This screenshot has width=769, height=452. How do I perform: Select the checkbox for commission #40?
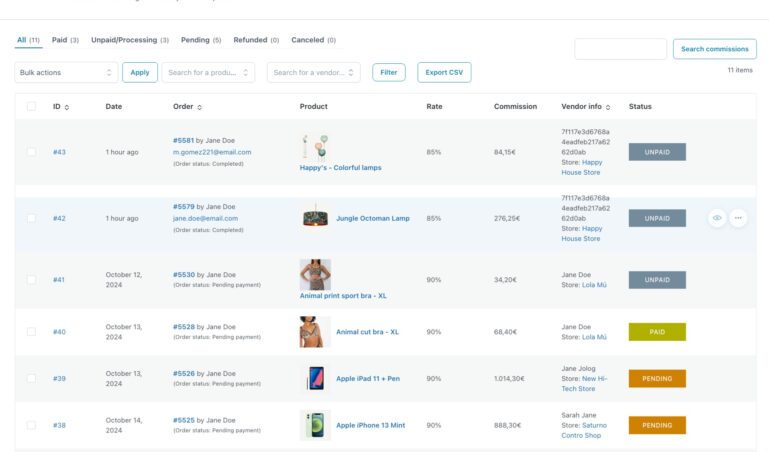coord(32,332)
